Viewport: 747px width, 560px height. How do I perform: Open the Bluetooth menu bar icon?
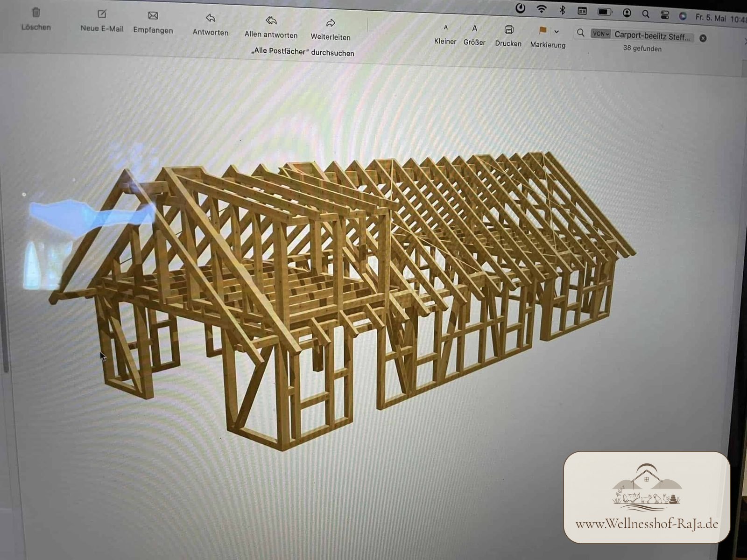coord(563,10)
